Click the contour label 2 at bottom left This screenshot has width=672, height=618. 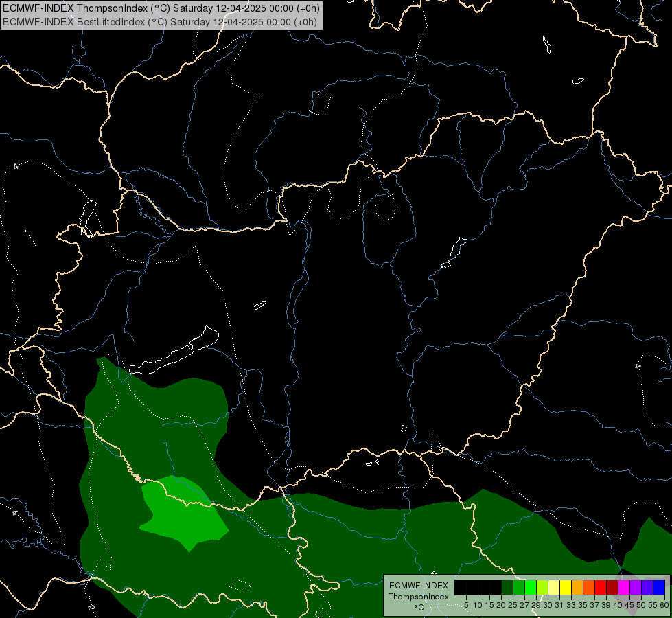[91, 607]
